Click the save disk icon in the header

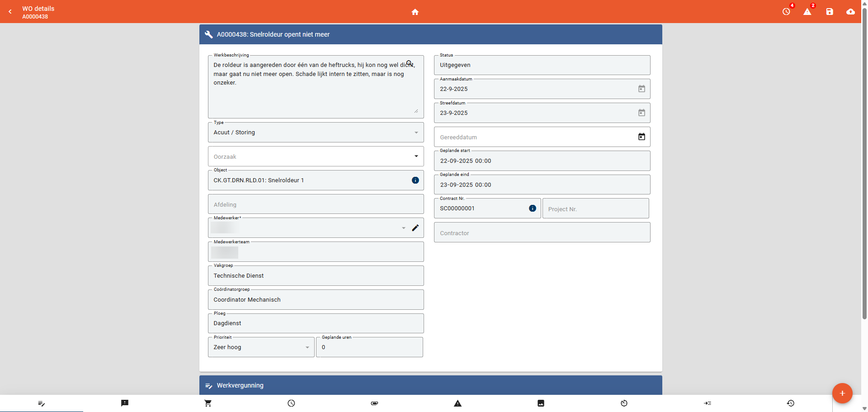coord(829,12)
